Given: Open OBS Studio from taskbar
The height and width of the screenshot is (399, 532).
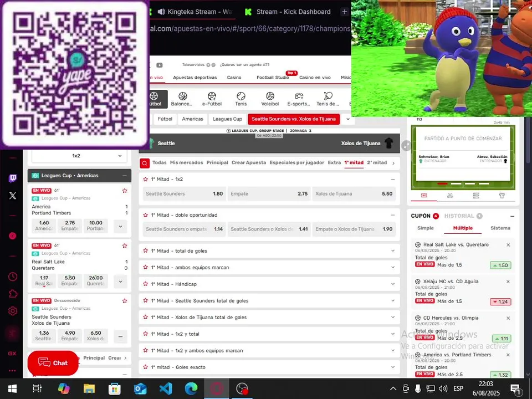Looking at the screenshot, I should point(242,388).
